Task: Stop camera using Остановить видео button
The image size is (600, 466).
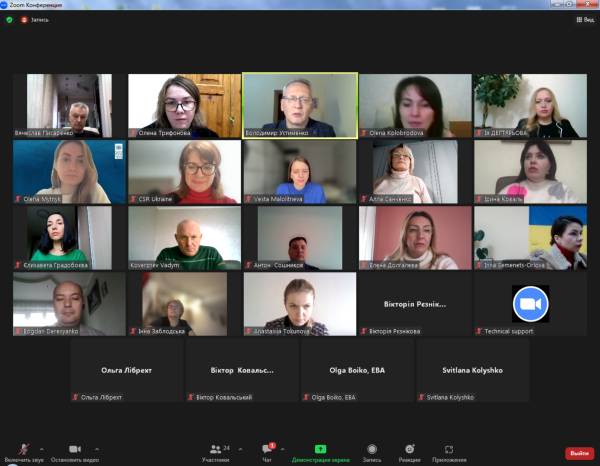Action: (75, 451)
